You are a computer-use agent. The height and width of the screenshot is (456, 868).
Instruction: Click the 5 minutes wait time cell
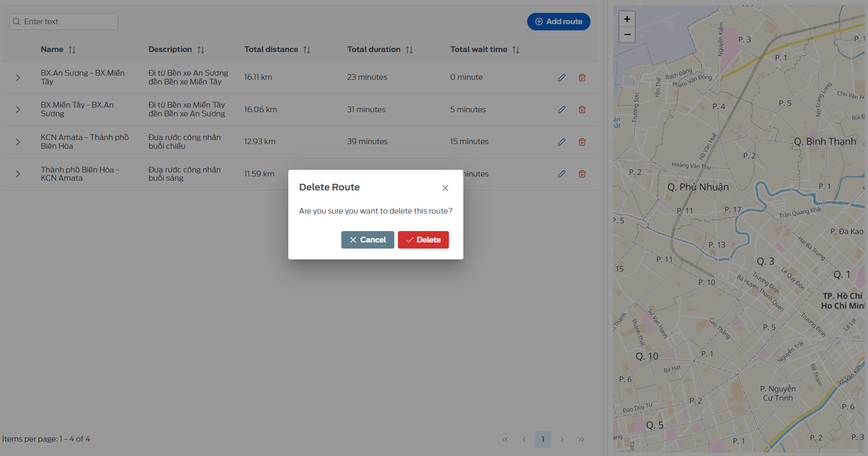468,110
